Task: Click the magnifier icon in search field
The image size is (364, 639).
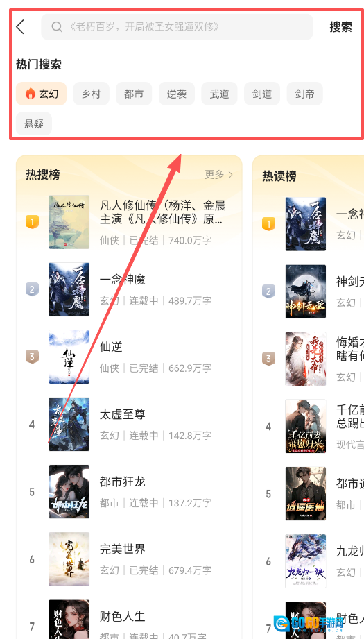Action: [x=57, y=27]
